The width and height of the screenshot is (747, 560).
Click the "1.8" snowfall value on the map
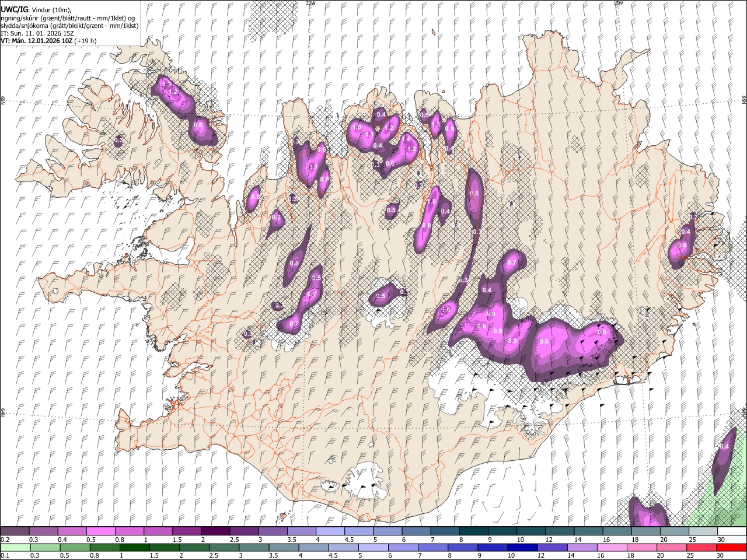[x=432, y=202]
